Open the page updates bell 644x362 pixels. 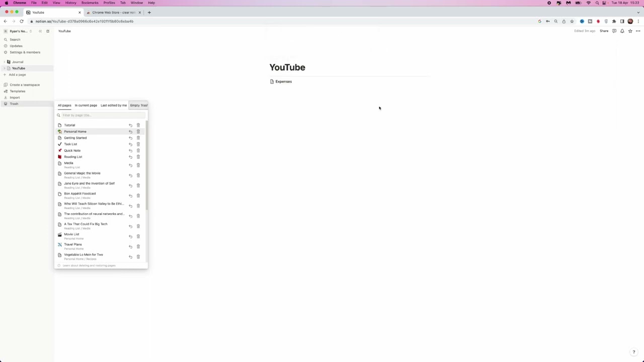tap(622, 31)
